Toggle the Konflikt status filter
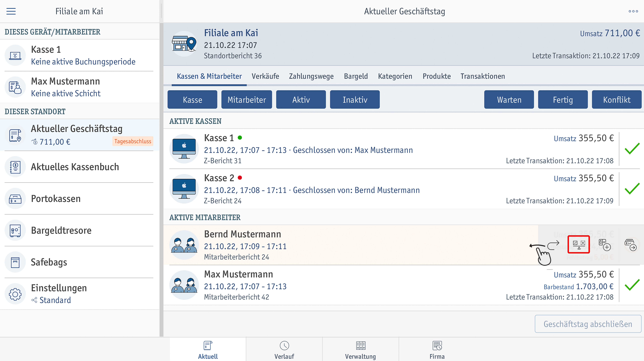 (x=617, y=99)
